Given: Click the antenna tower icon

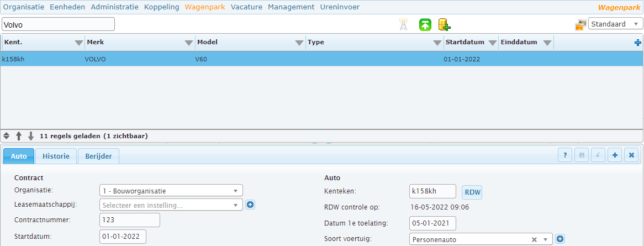Looking at the screenshot, I should [403, 24].
